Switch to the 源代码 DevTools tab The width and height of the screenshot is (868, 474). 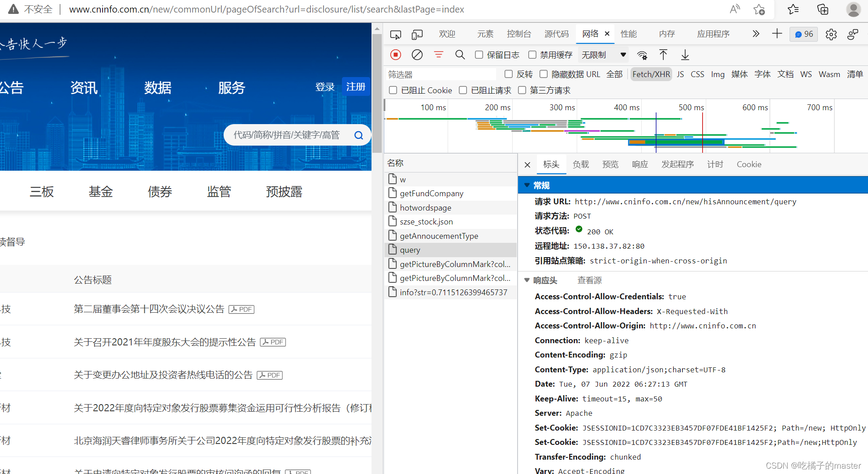pos(557,34)
